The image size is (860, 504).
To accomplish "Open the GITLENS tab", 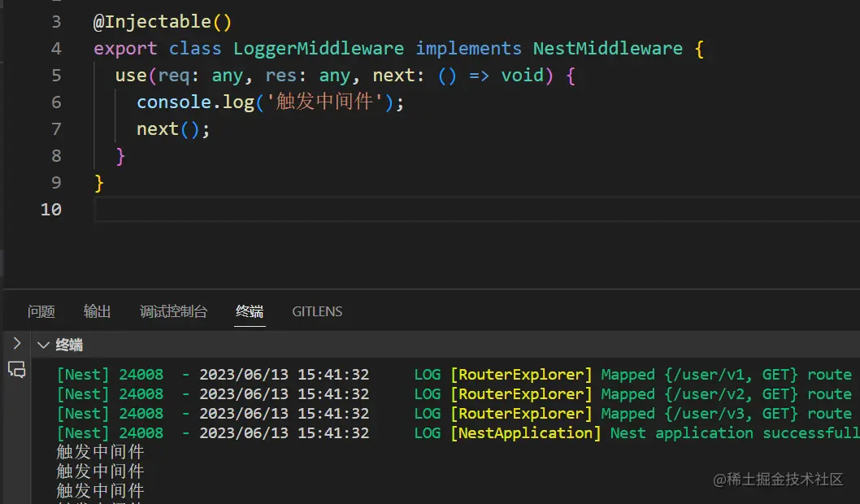I will click(317, 311).
